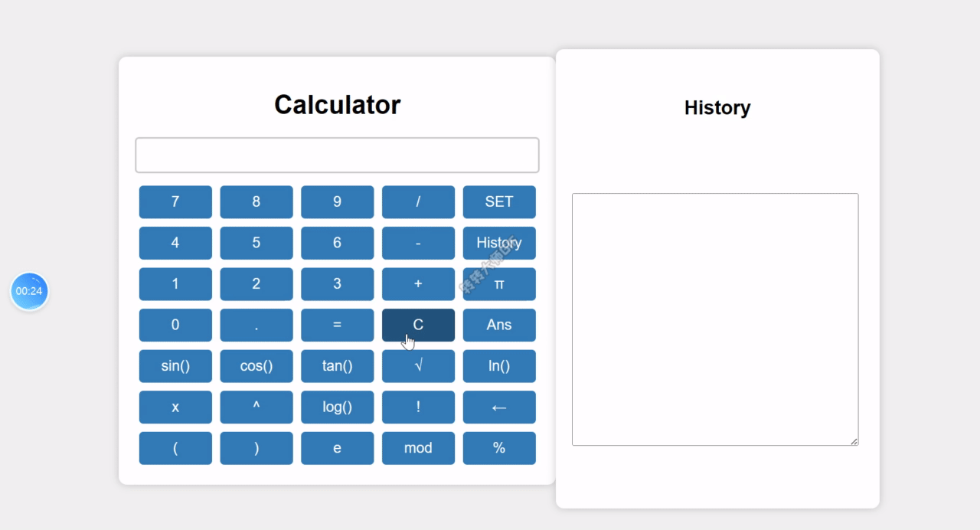Insert an opening parenthesis
980x530 pixels.
(175, 448)
